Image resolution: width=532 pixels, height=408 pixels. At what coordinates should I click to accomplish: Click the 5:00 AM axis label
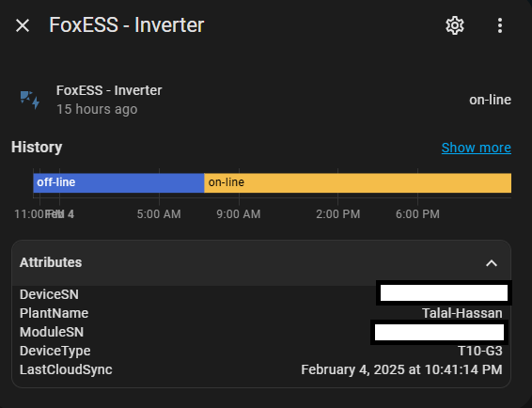coord(159,214)
